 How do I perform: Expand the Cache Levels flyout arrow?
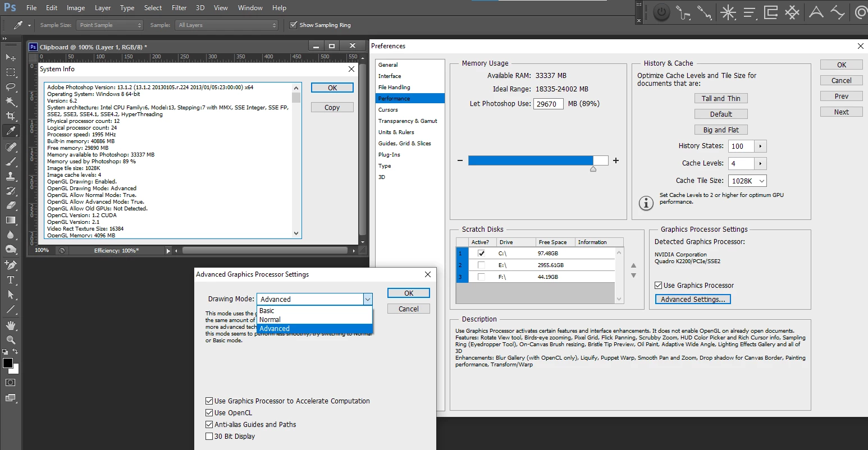760,163
